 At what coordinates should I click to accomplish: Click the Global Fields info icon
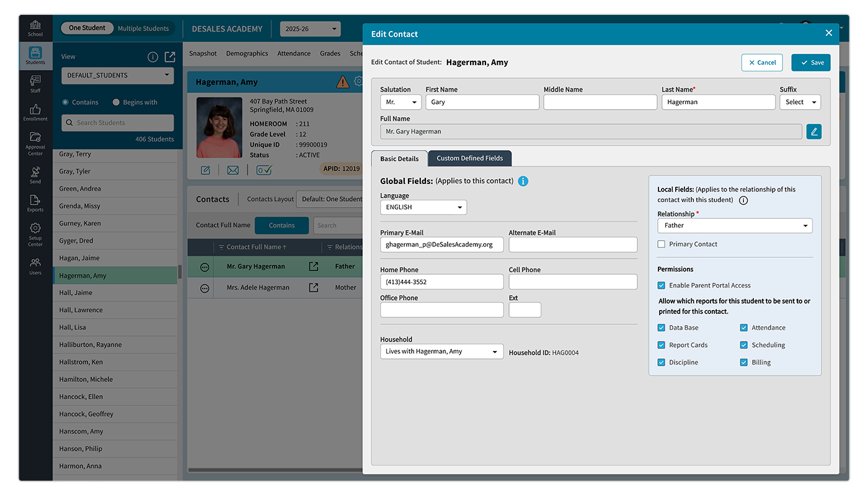coord(523,181)
